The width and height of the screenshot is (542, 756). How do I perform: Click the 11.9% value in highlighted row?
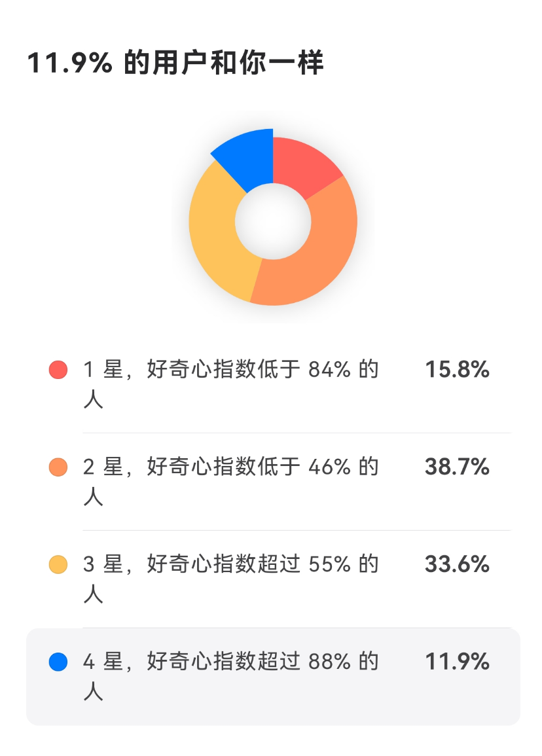(x=457, y=662)
